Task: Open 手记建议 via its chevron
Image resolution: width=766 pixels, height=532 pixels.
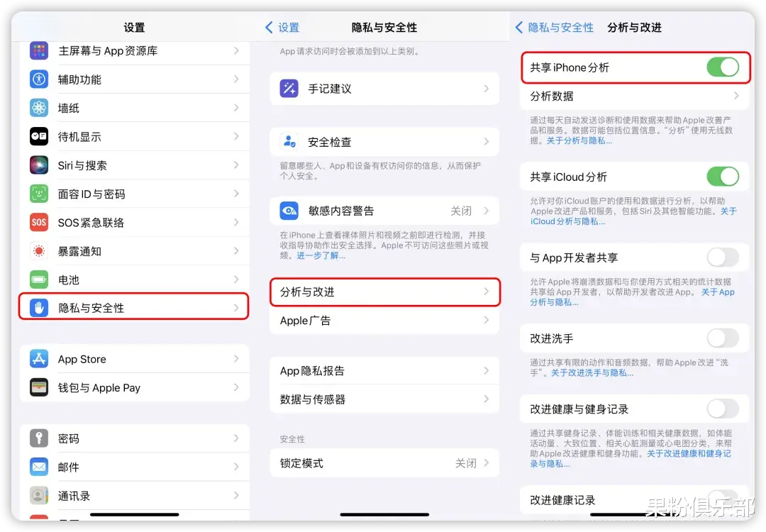Action: click(486, 89)
